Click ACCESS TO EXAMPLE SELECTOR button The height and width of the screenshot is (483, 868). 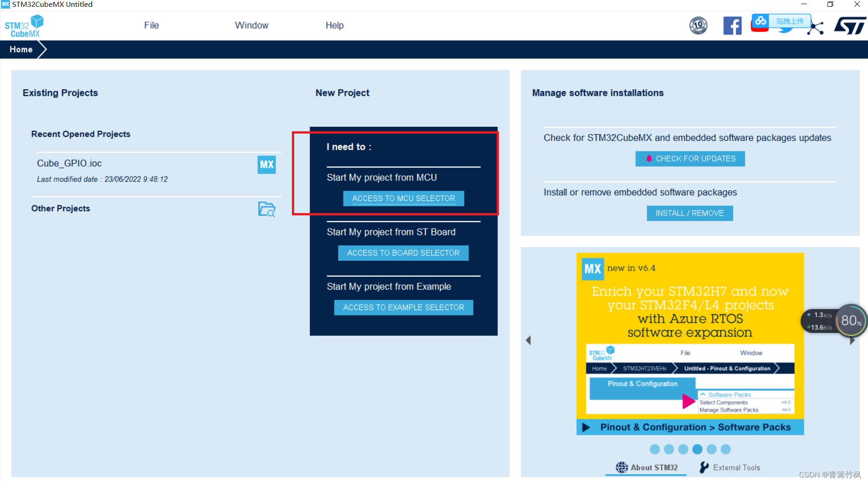tap(403, 308)
